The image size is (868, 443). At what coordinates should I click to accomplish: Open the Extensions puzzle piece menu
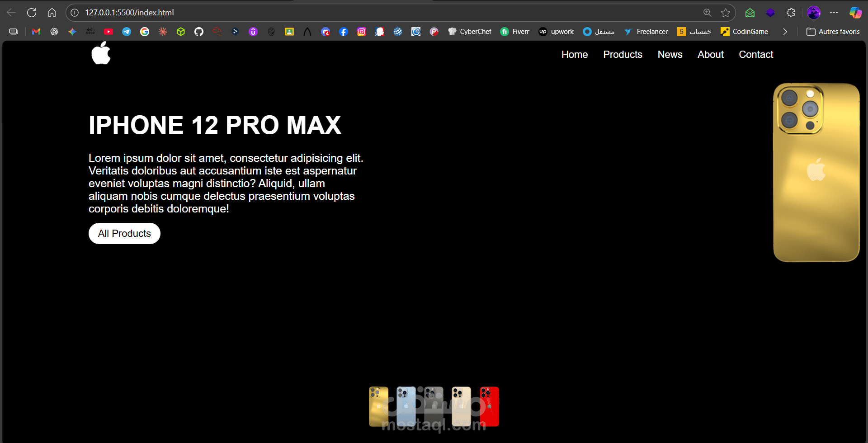(791, 13)
